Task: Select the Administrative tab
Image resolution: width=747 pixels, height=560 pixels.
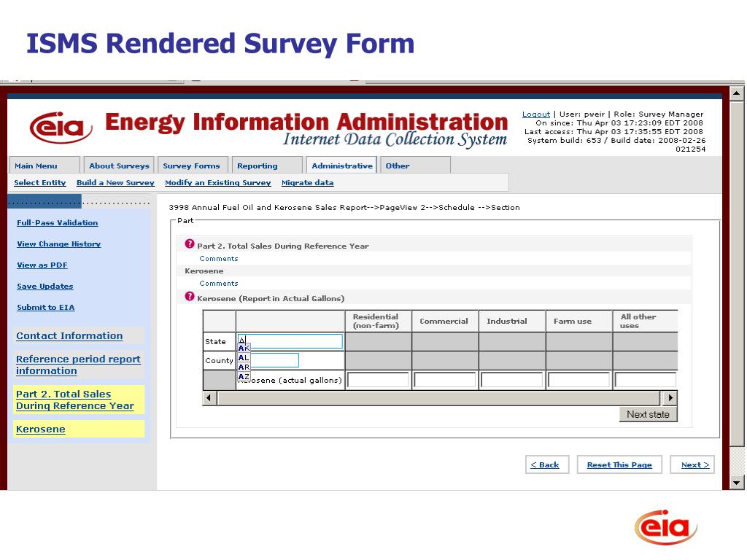Action: (x=341, y=166)
